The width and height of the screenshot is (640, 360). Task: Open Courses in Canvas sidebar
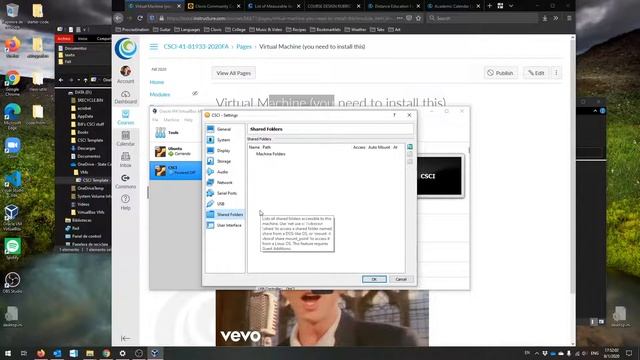pos(126,117)
